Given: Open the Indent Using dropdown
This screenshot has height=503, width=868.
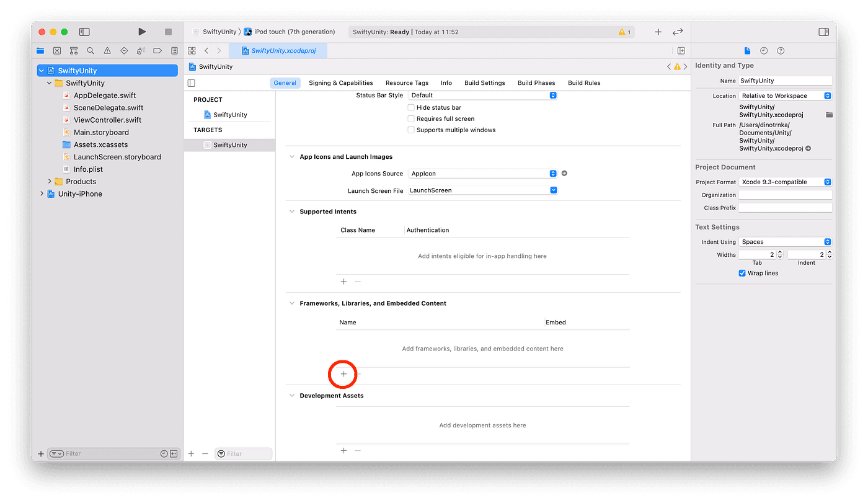Looking at the screenshot, I should tap(785, 242).
